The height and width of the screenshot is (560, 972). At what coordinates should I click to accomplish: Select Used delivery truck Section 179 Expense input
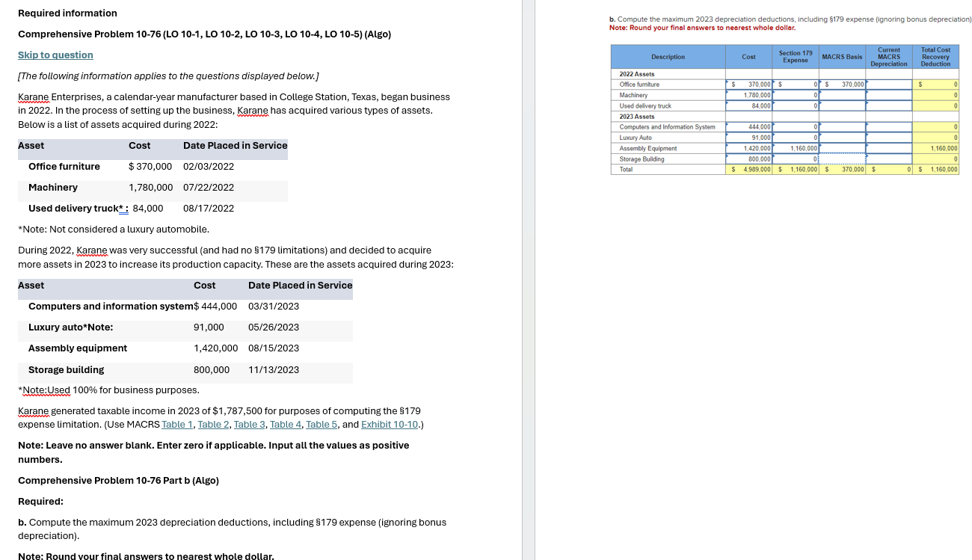tap(796, 105)
